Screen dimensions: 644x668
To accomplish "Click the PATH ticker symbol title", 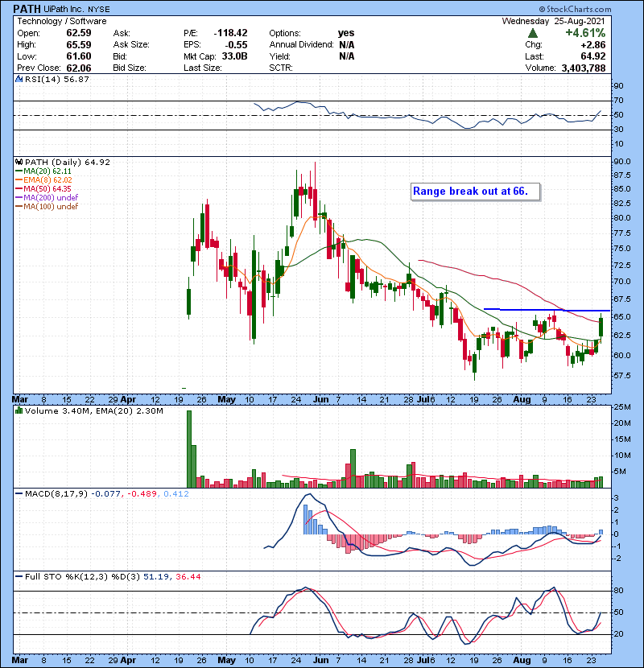I will (x=27, y=9).
